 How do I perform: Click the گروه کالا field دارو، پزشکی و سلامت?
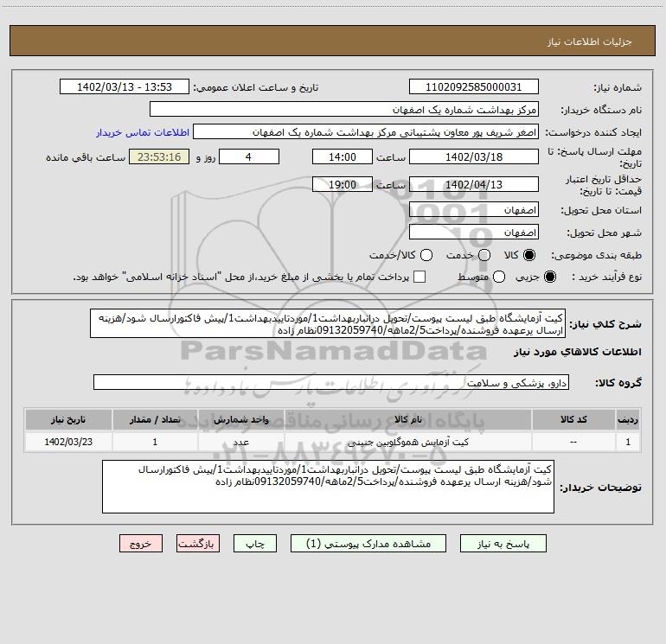tap(331, 382)
